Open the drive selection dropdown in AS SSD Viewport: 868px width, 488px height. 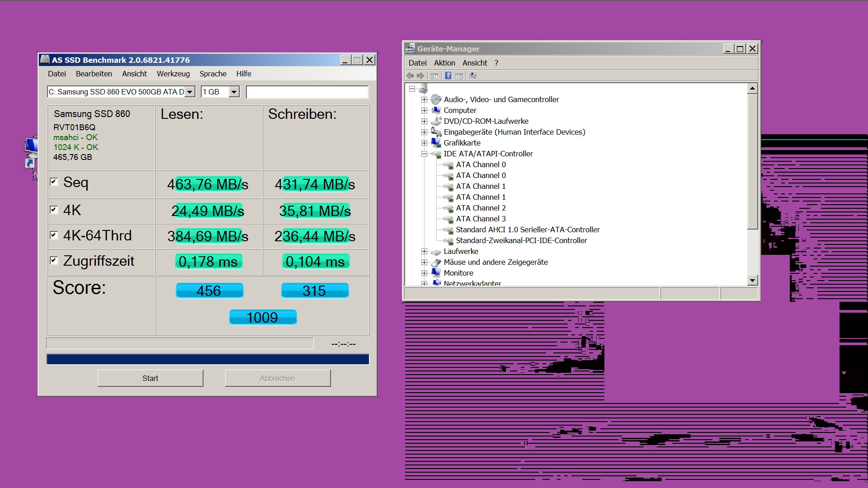coord(190,92)
